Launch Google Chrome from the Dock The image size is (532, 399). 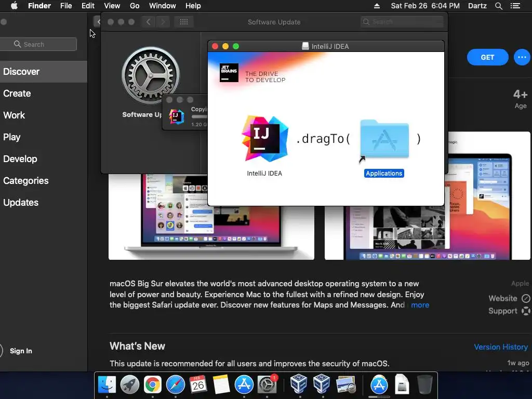pyautogui.click(x=153, y=385)
